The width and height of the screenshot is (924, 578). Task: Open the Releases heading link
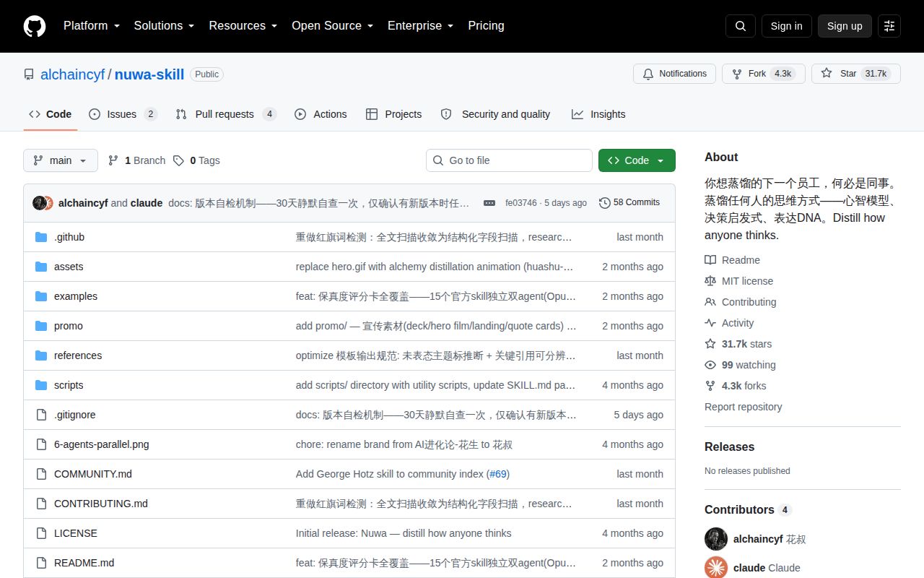click(730, 447)
